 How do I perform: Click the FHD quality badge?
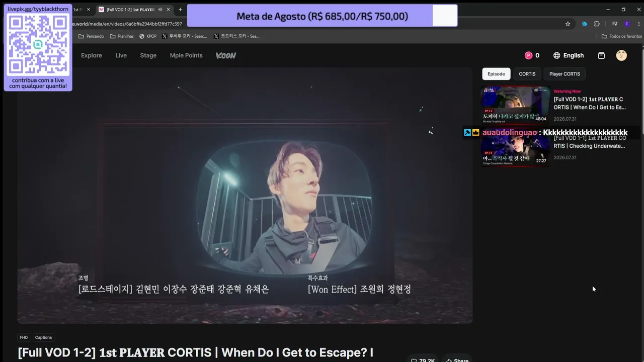pyautogui.click(x=24, y=337)
